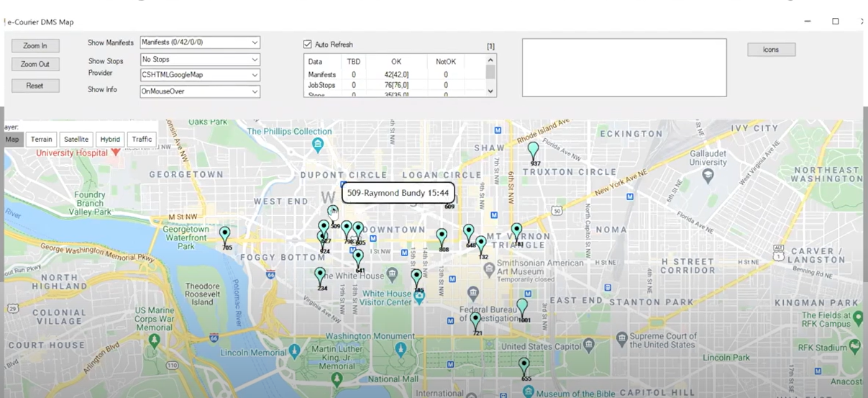Viewport: 868px width, 398px height.
Task: Click the Zoom In button
Action: pyautogui.click(x=35, y=45)
